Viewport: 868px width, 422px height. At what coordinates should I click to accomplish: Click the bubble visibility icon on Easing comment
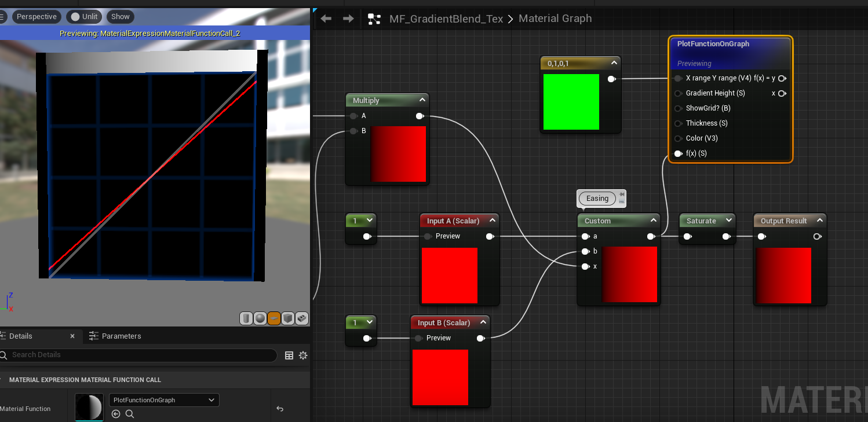pos(622,202)
